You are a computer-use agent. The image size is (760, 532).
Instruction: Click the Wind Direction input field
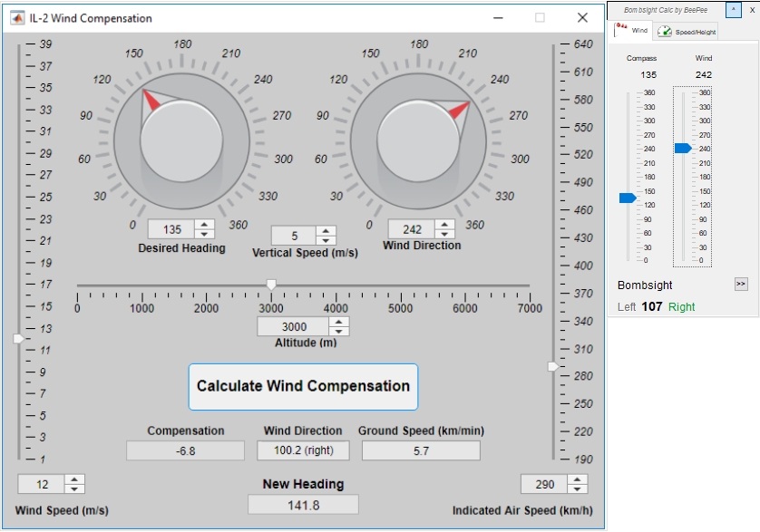point(412,228)
